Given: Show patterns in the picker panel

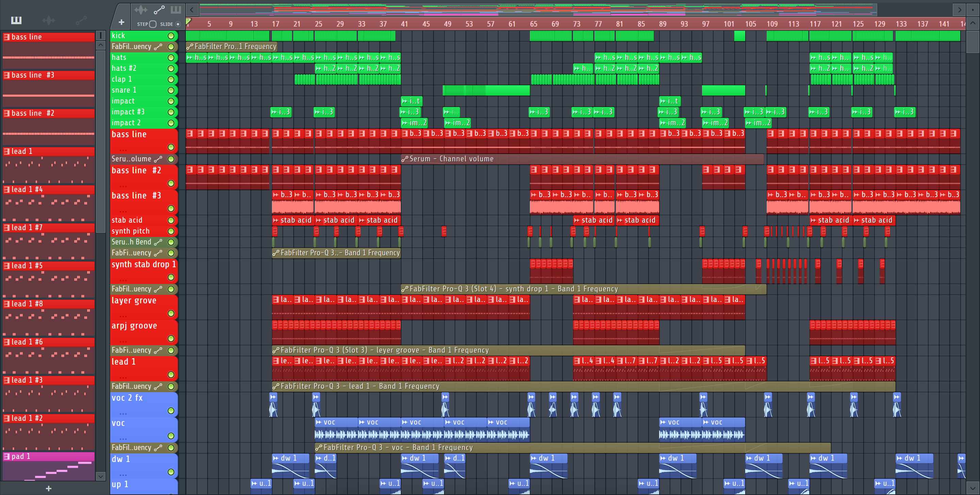Looking at the screenshot, I should pyautogui.click(x=16, y=20).
